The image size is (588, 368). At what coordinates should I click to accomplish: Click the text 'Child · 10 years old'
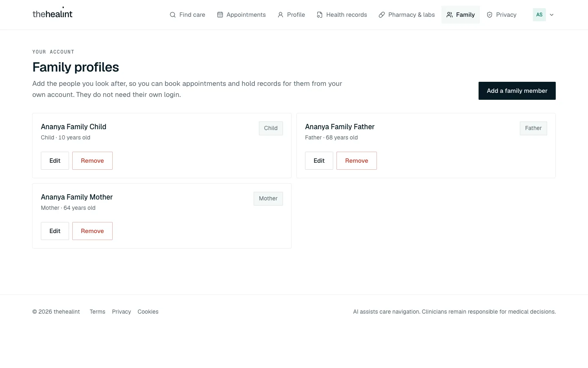(x=65, y=137)
